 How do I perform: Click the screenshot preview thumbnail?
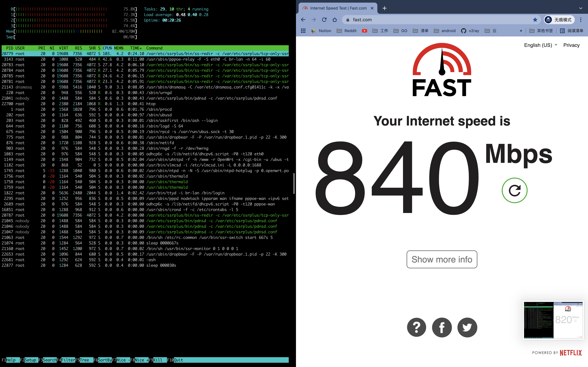click(x=553, y=320)
